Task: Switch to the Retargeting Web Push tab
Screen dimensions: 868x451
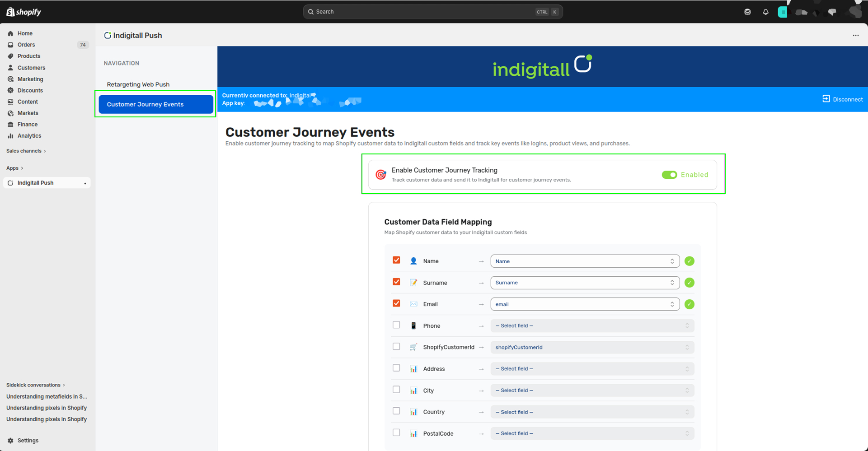Action: [x=138, y=84]
